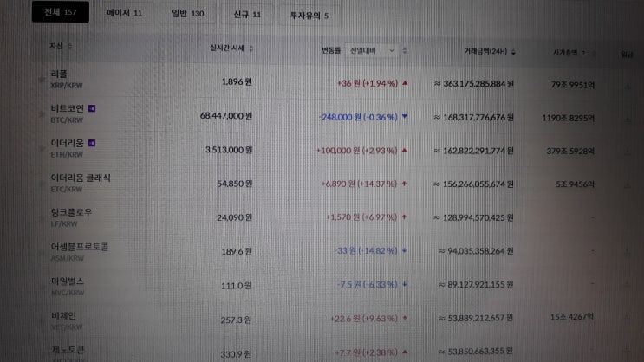
Task: Click change value +36 원 (+1.94 %)
Action: [368, 83]
